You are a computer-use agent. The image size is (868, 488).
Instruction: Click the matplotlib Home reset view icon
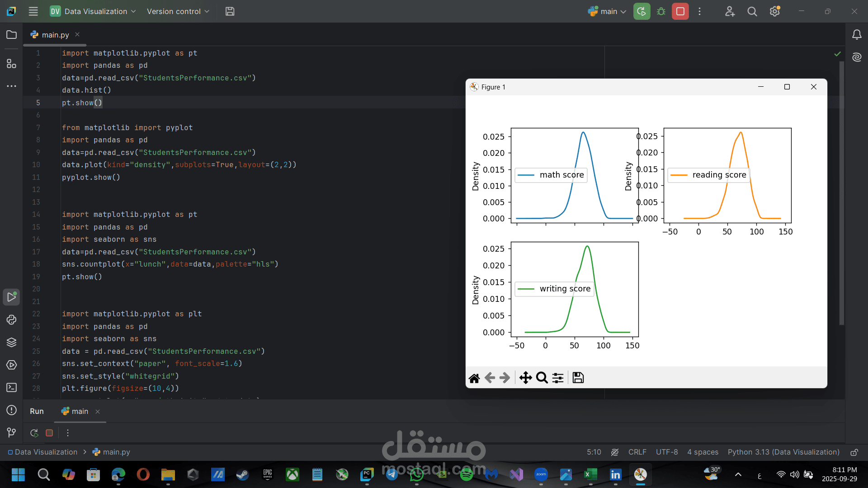(474, 378)
